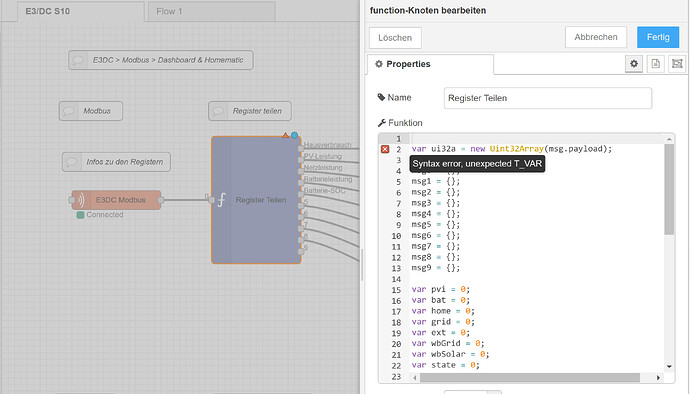The width and height of the screenshot is (690, 394).
Task: Click the scroll-left arrow in code editor
Action: [x=415, y=378]
